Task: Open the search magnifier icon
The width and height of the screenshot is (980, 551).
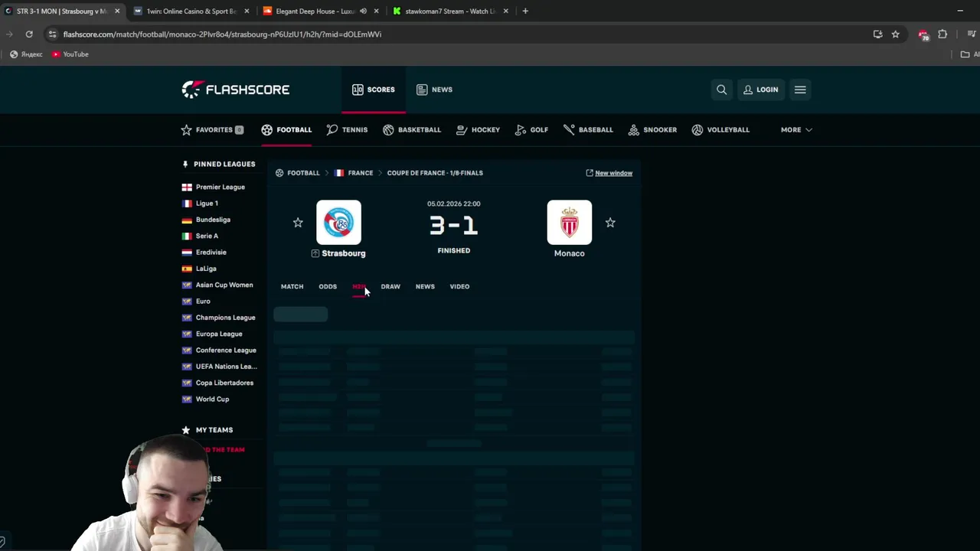Action: coord(721,90)
